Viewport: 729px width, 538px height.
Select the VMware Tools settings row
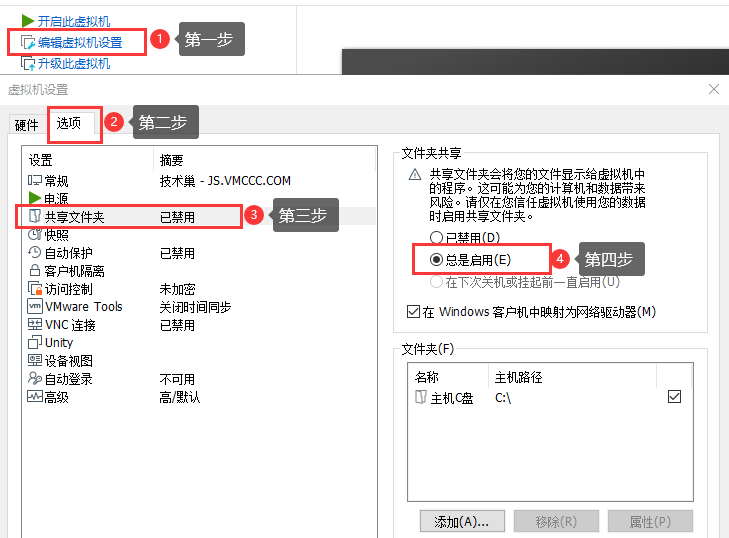pyautogui.click(x=199, y=306)
